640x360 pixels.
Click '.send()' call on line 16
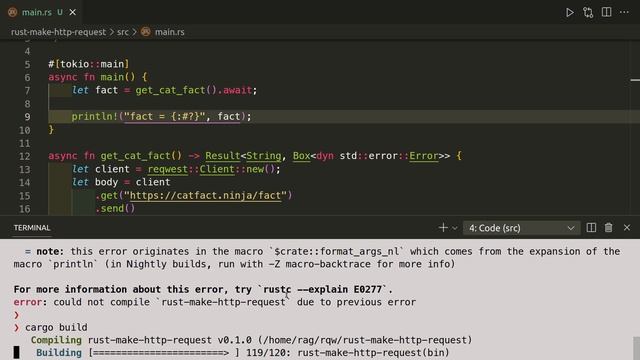(115, 208)
